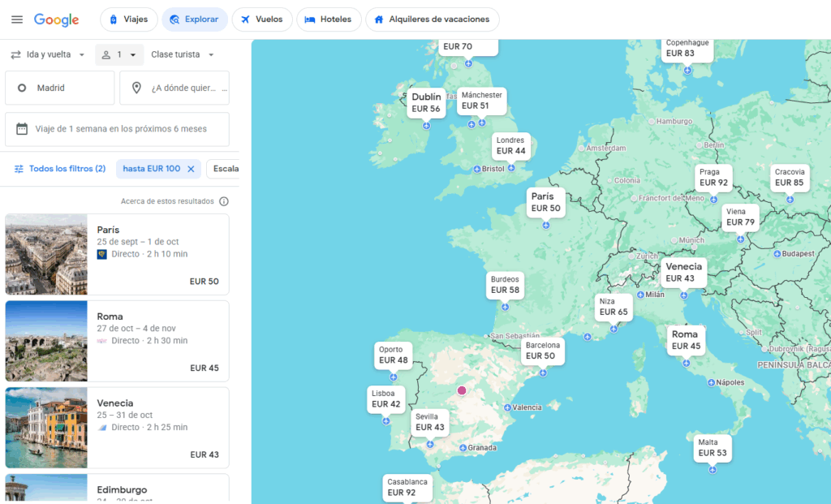Open the Escalas filter chip
831x504 pixels.
223,169
